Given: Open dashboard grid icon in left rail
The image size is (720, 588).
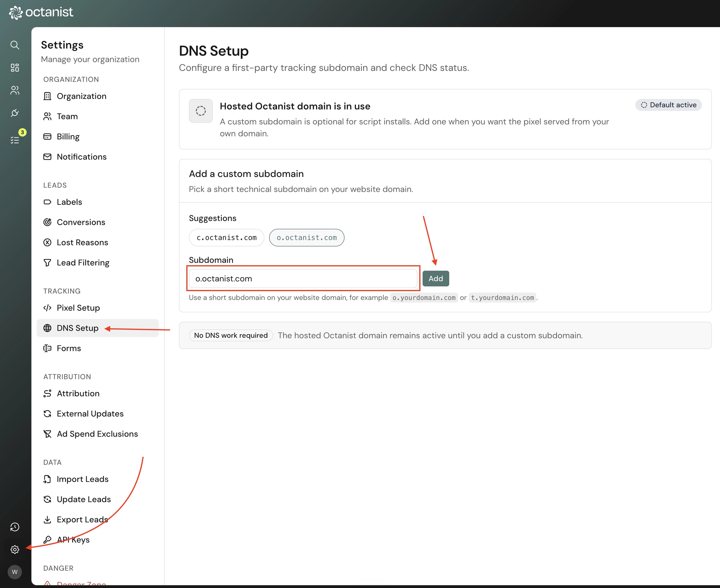Looking at the screenshot, I should (x=15, y=68).
